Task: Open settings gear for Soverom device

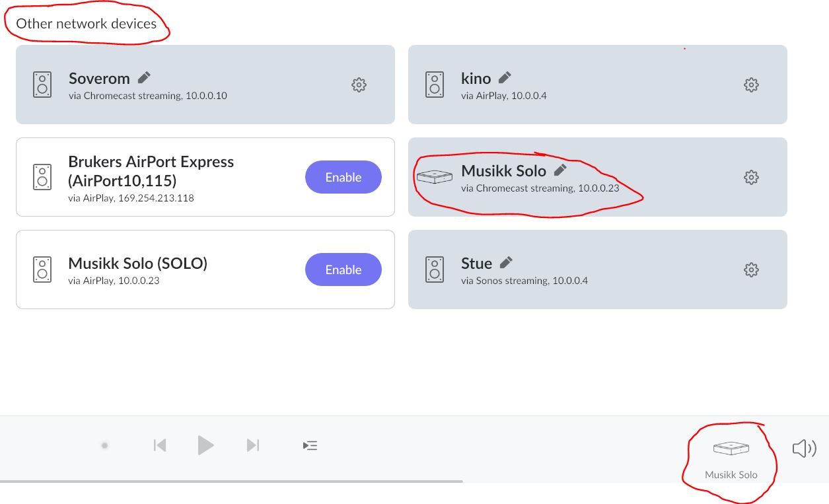Action: (x=359, y=85)
